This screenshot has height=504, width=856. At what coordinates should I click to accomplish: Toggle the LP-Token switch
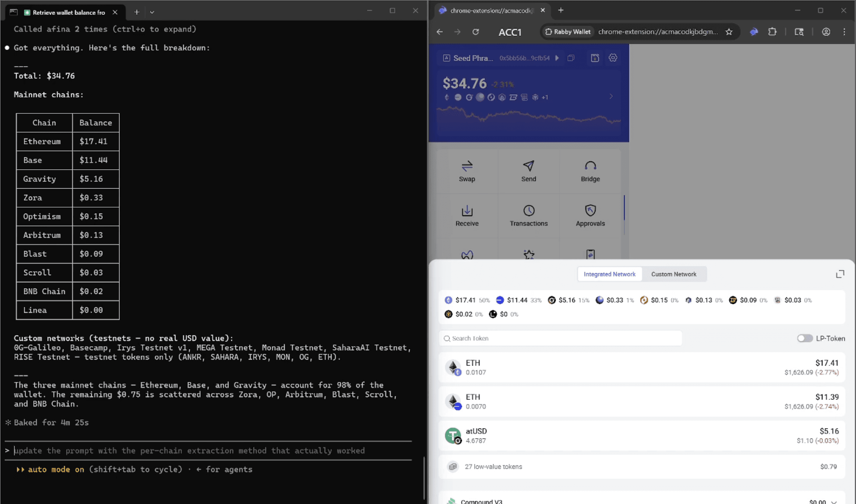click(x=805, y=338)
